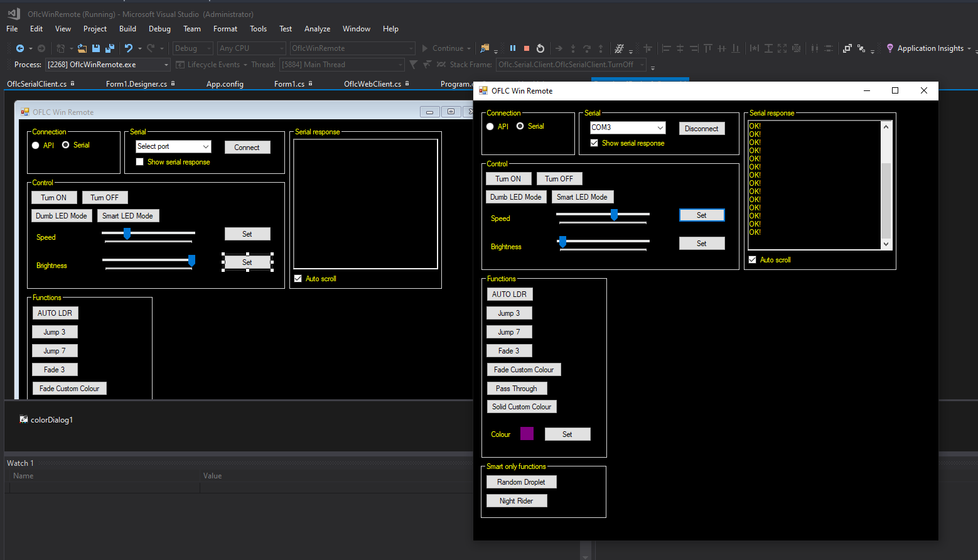Click the Step Over debug icon
Viewport: 978px width, 560px height.
[587, 48]
